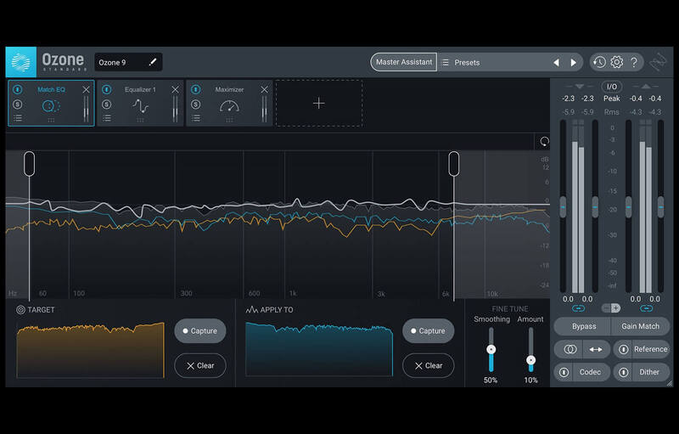The width and height of the screenshot is (679, 434).
Task: Click the right output gain slider handle
Action: [x=661, y=207]
